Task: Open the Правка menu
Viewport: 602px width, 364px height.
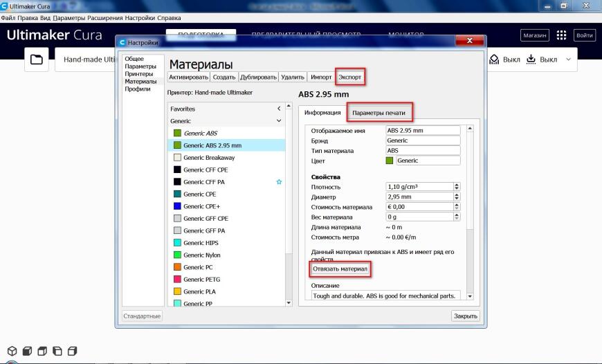Action: pyautogui.click(x=28, y=18)
